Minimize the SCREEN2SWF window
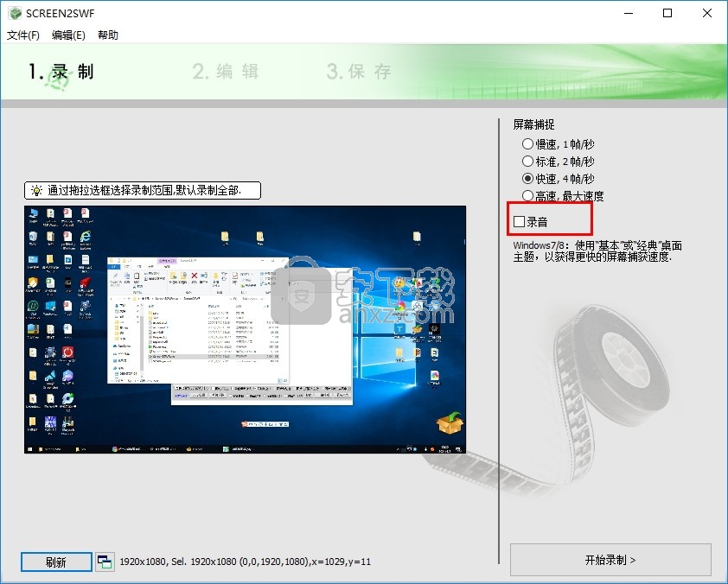This screenshot has width=728, height=584. [629, 14]
